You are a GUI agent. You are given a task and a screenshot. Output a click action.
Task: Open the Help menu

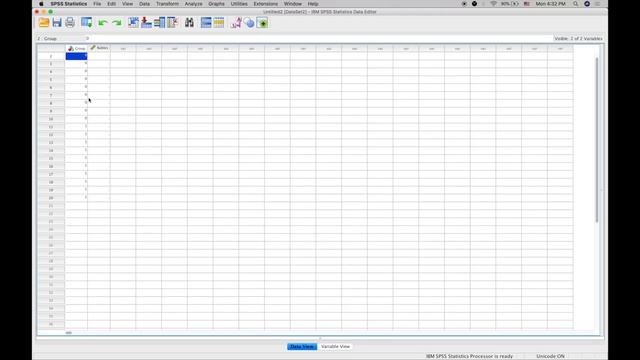313,4
